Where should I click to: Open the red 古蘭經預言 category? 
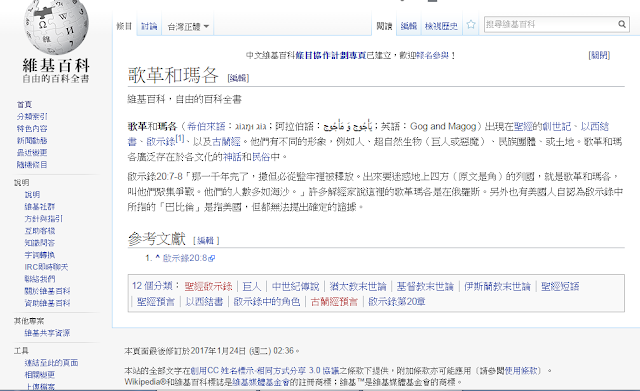coord(334,302)
